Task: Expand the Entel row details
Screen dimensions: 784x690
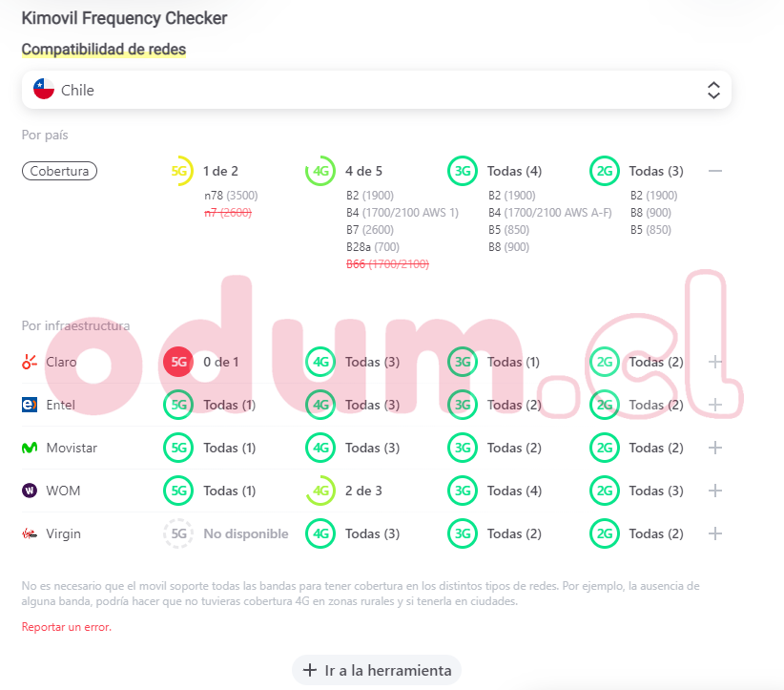Action: tap(715, 405)
